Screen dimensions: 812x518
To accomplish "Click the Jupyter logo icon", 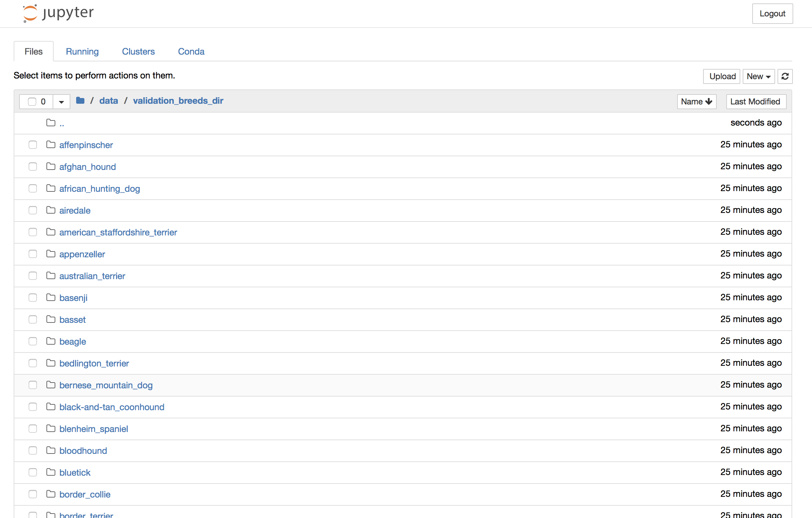I will (x=30, y=13).
